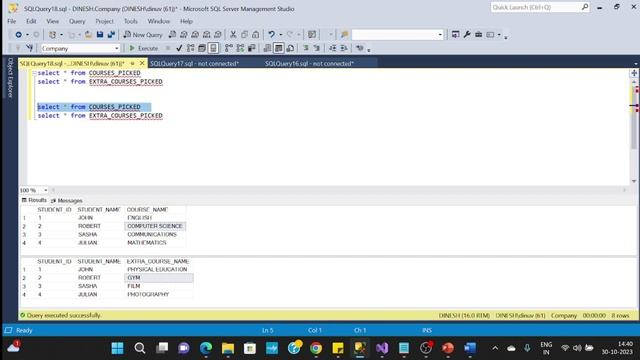Open the Project menu
The image size is (640, 360).
(104, 21)
